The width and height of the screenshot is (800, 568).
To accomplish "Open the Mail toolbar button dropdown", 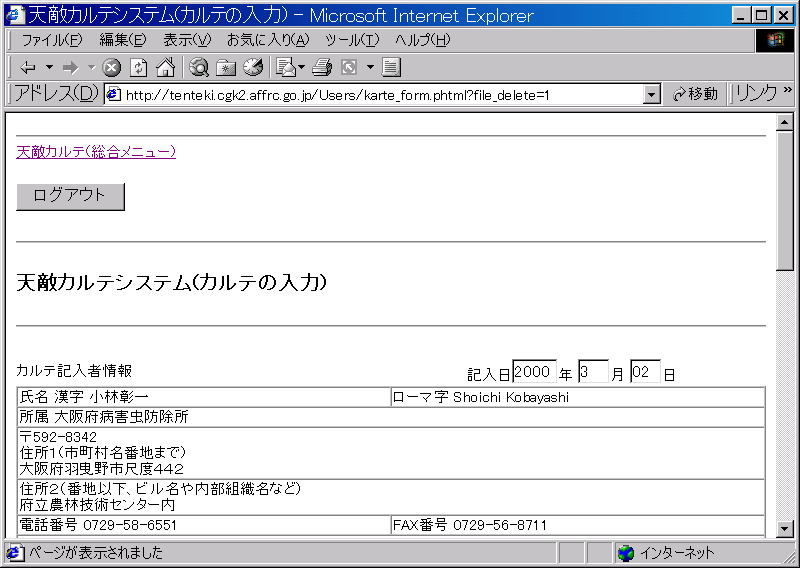I will [x=301, y=67].
